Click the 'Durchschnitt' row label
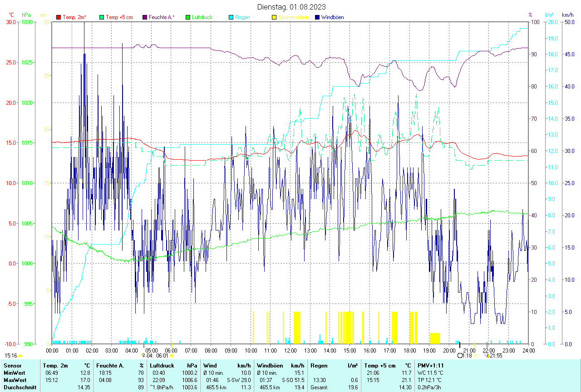Image resolution: width=581 pixels, height=392 pixels. (x=20, y=387)
